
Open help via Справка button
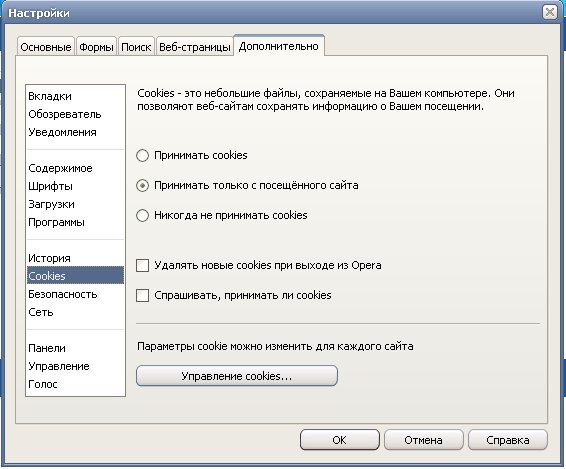[508, 440]
